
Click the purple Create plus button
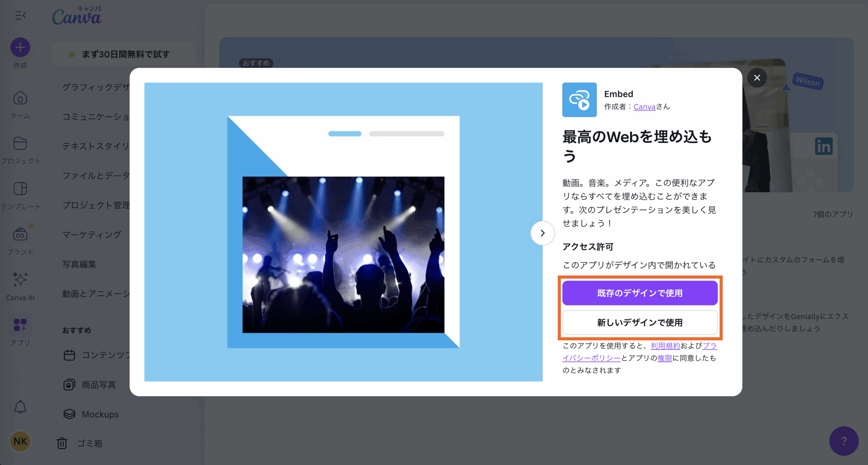20,47
